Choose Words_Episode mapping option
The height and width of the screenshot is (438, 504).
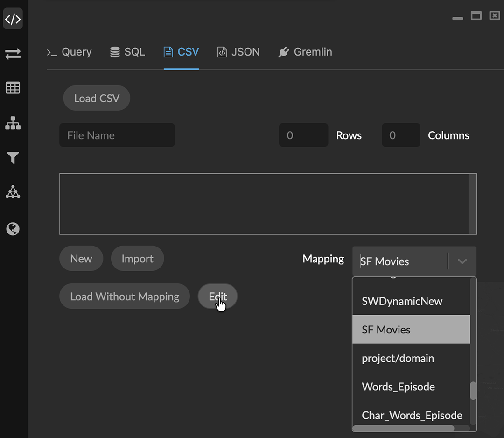(x=398, y=387)
